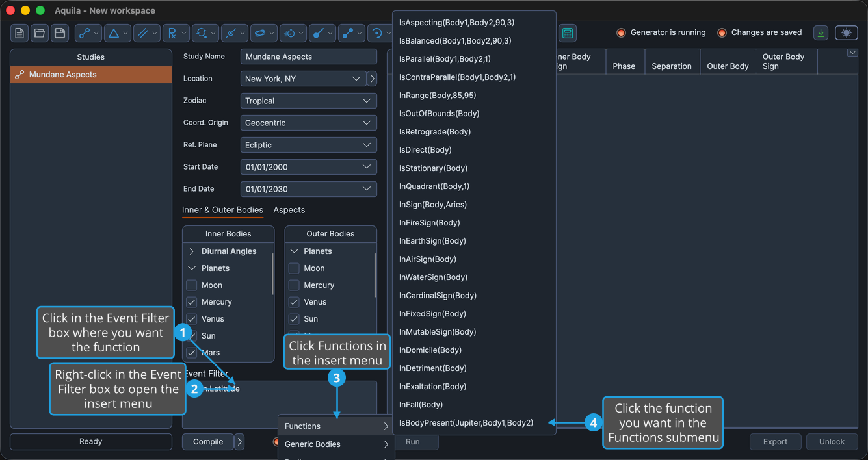
Task: Select IsOutOfBounds(Body) function
Action: (474, 114)
